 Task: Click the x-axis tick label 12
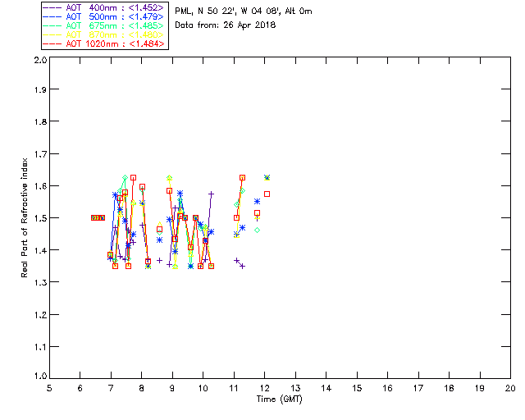pyautogui.click(x=264, y=388)
